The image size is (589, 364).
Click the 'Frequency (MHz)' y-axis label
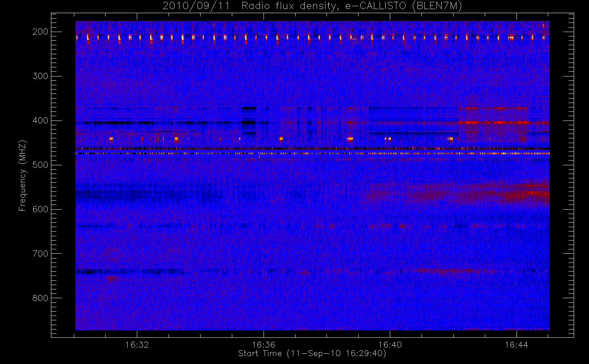click(23, 175)
